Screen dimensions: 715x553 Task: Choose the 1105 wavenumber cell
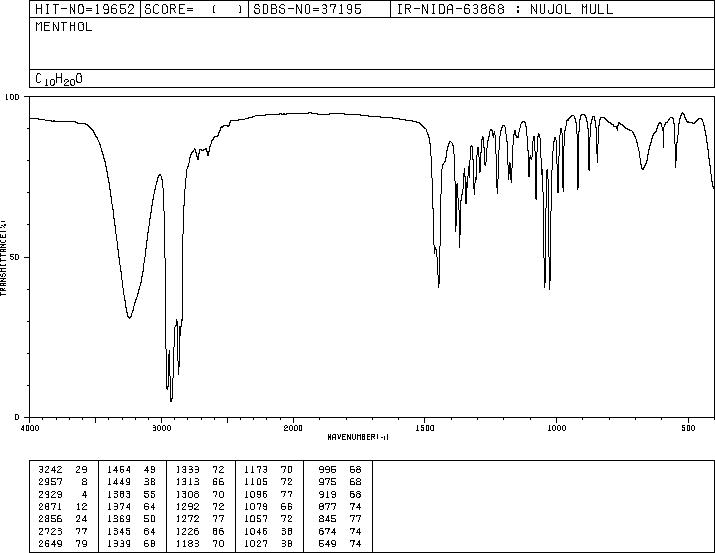point(256,481)
